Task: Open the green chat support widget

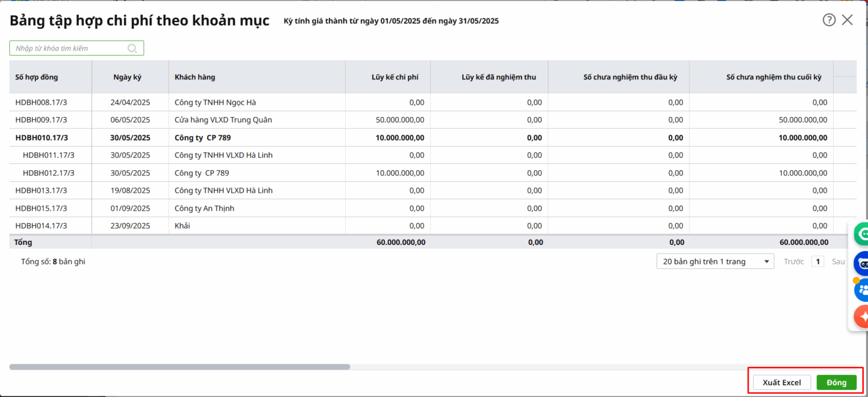Action: click(861, 234)
